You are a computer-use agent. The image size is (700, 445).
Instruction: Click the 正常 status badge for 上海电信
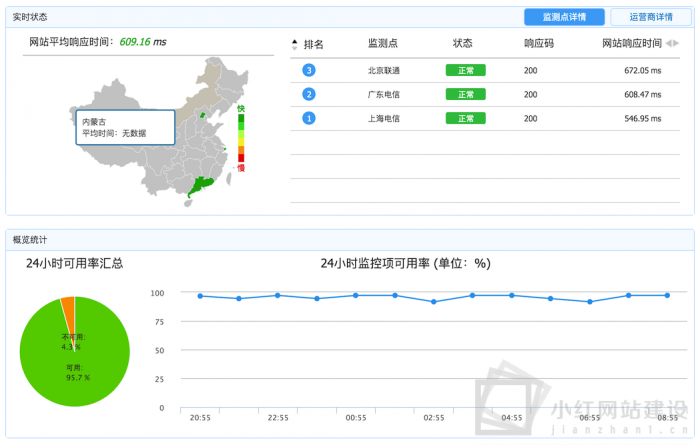tap(465, 118)
